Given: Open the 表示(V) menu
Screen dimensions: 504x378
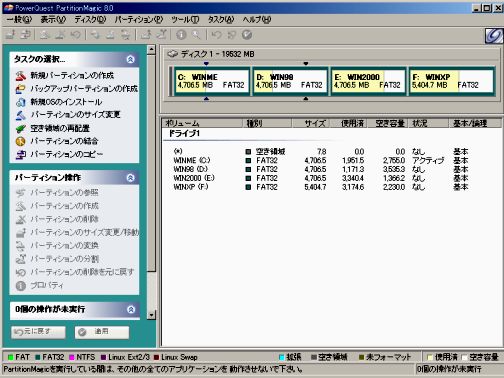Looking at the screenshot, I should coord(53,19).
